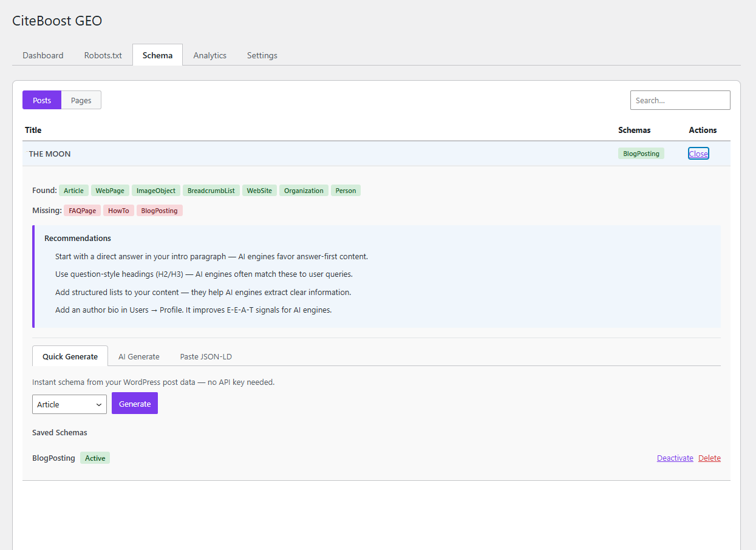Image resolution: width=756 pixels, height=550 pixels.
Task: Open the schema type dropdown
Action: click(69, 404)
